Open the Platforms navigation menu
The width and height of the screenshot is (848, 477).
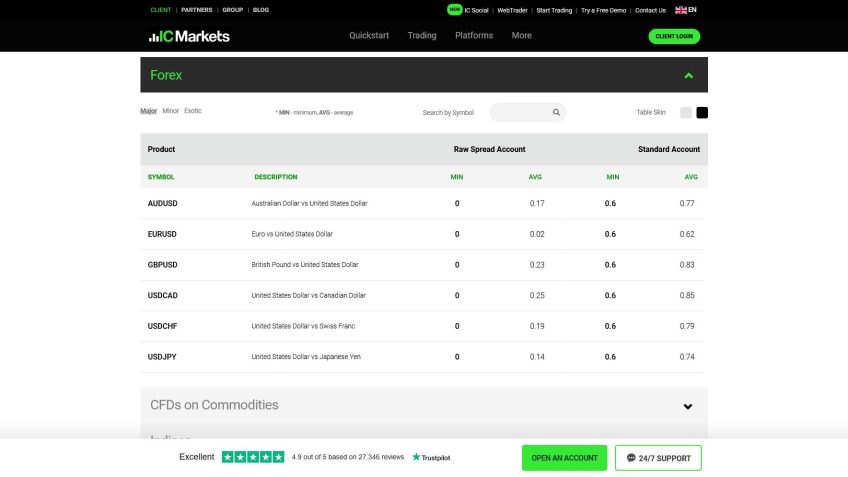click(474, 36)
